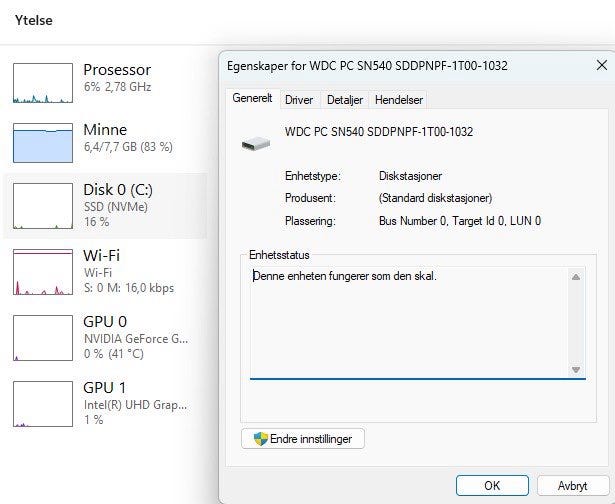Screen dimensions: 615x504
Task: Open the Hendelser tab
Action: (x=398, y=100)
